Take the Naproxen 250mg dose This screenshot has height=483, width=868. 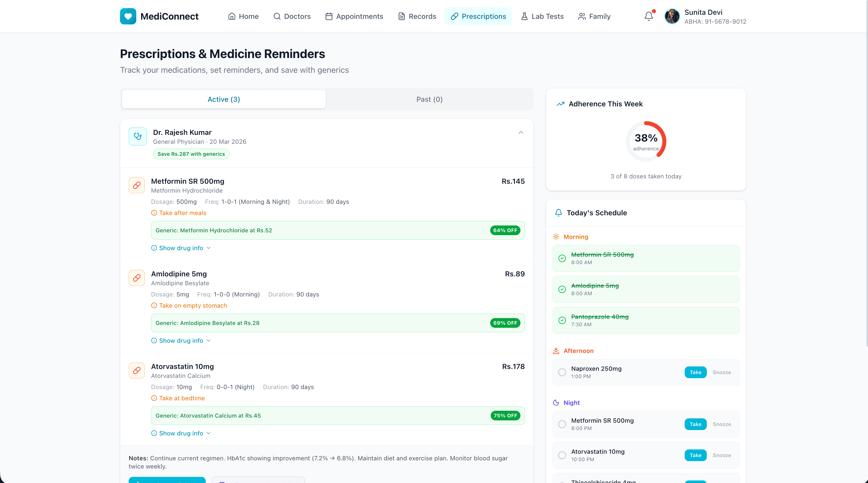[x=695, y=372]
